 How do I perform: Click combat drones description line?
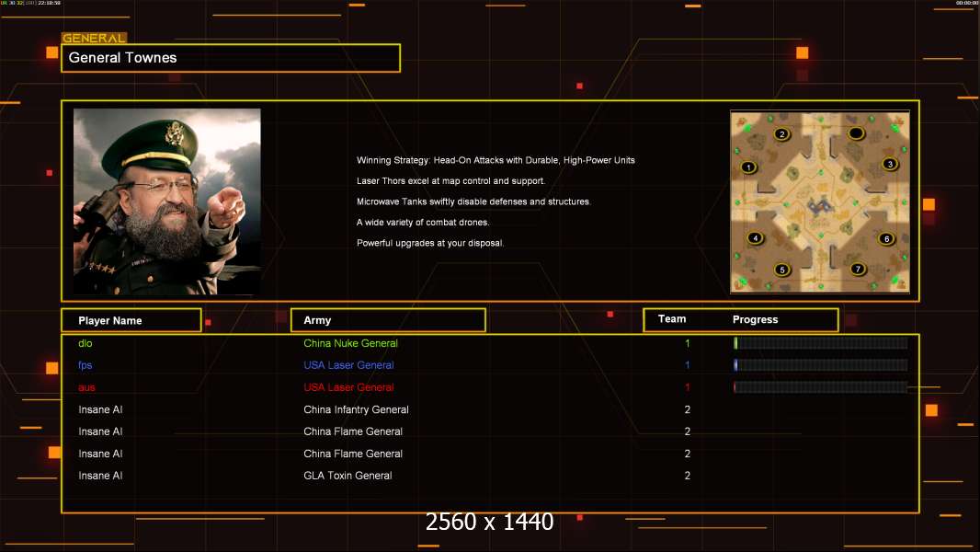coord(423,222)
